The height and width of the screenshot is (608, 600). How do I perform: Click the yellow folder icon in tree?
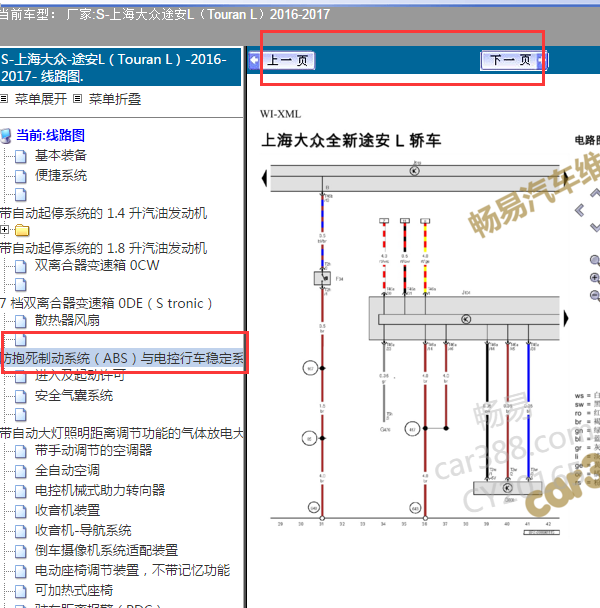pyautogui.click(x=22, y=230)
